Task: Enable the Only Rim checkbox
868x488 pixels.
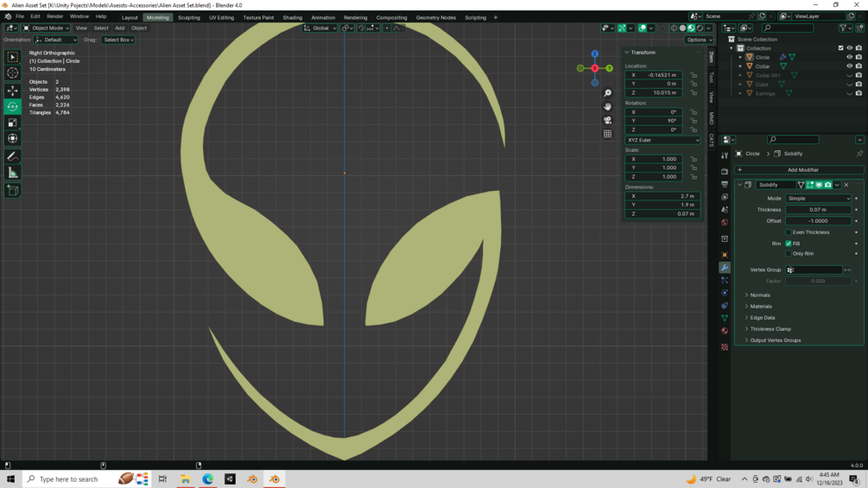Action: coord(789,253)
